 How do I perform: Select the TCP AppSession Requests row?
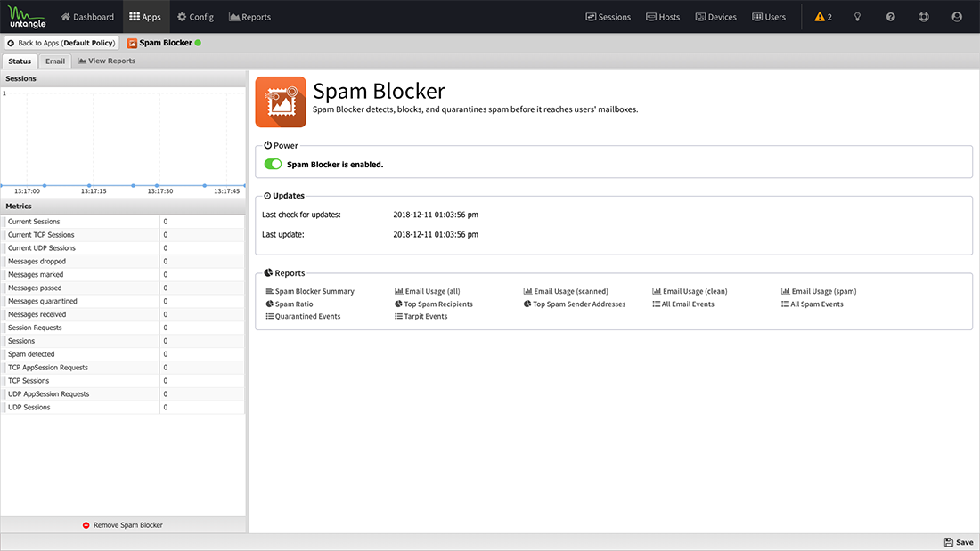pyautogui.click(x=123, y=368)
